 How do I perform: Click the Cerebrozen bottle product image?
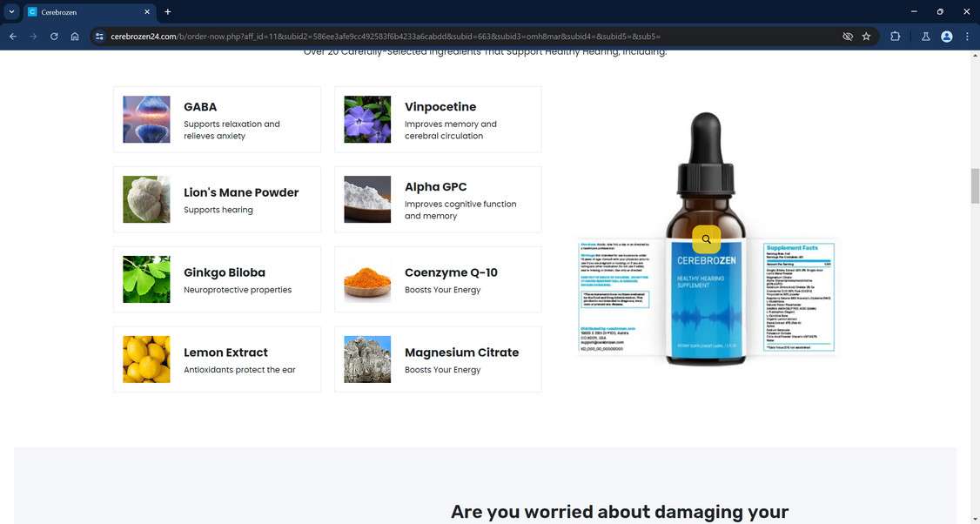point(706,239)
